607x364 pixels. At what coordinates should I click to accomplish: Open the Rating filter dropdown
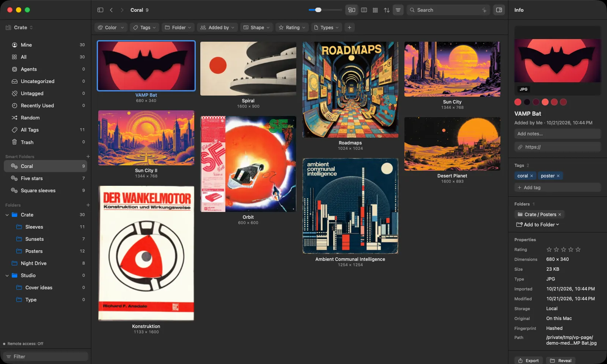(x=292, y=27)
